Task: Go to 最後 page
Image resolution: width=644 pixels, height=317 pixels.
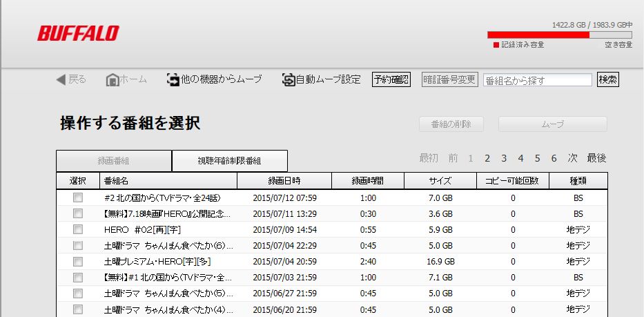Action: [x=597, y=158]
